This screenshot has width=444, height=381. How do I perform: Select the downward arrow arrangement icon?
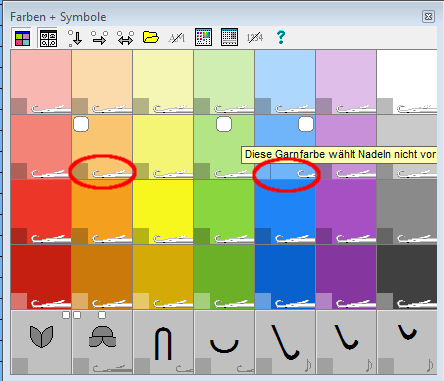(75, 38)
